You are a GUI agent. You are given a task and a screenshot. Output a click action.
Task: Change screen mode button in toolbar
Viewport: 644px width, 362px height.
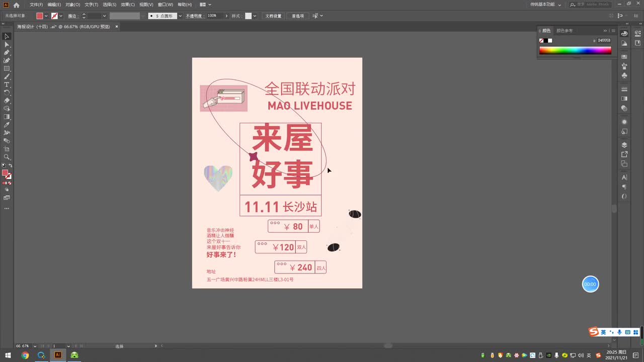[7, 198]
